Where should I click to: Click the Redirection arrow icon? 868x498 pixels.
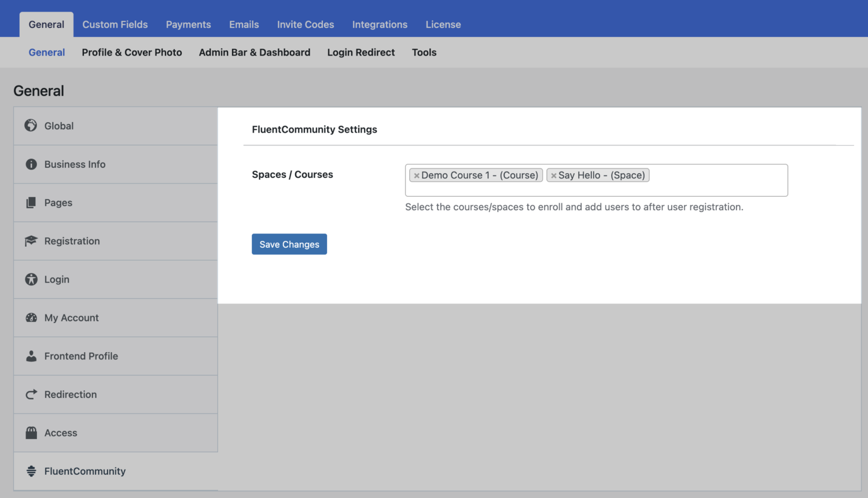pos(31,394)
